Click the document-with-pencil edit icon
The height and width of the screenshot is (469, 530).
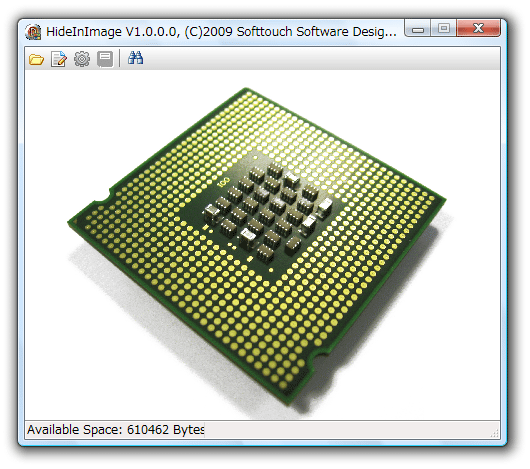59,59
